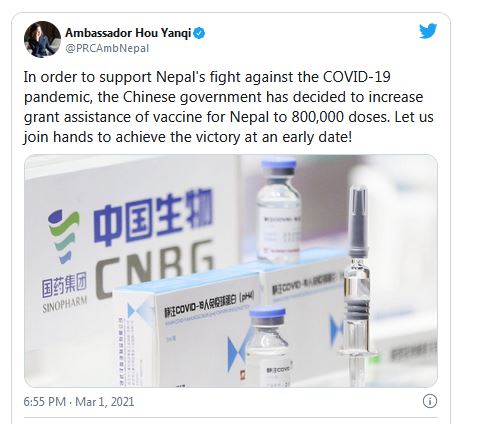
Task: Click the SINOPHARM wordmark in photo
Action: (65, 304)
